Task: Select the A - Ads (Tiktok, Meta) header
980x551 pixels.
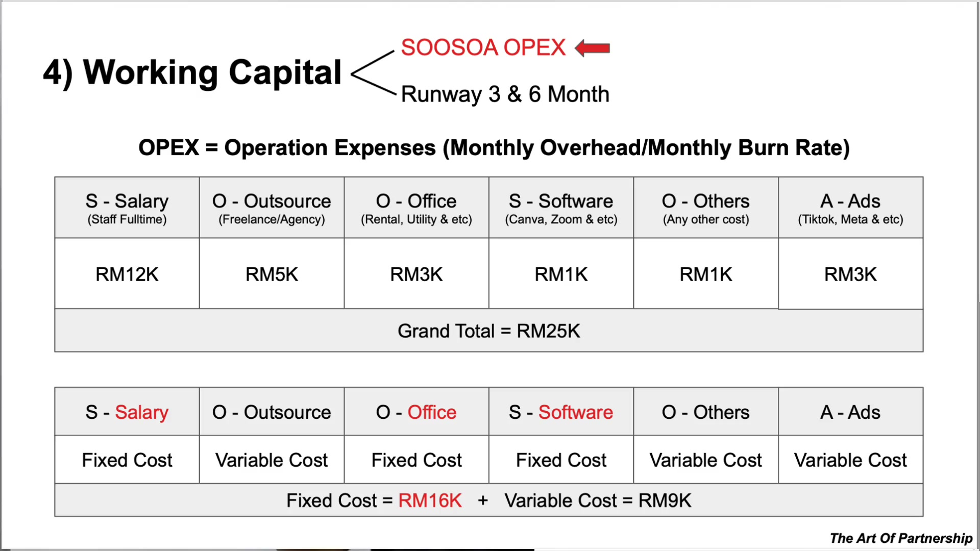Action: pyautogui.click(x=850, y=208)
